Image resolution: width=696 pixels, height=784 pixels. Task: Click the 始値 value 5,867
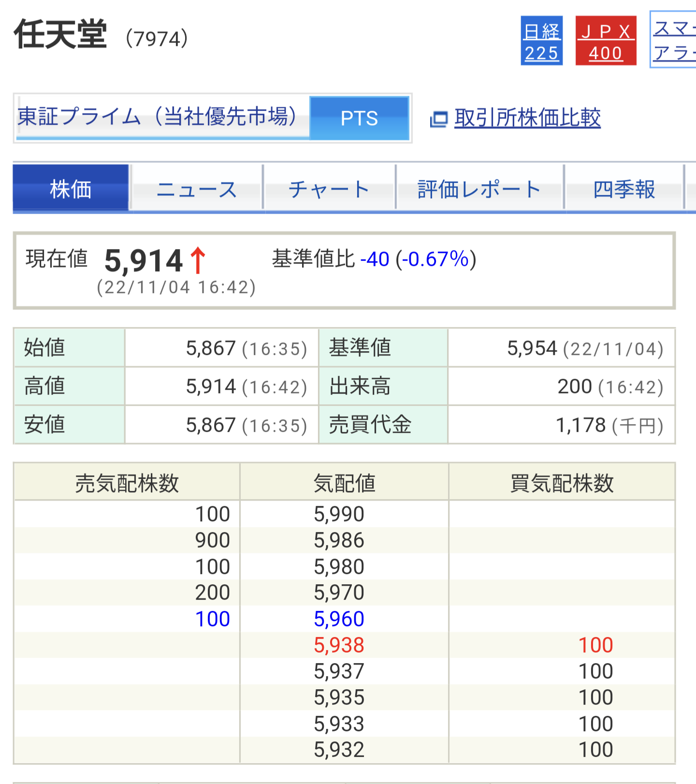coord(211,348)
